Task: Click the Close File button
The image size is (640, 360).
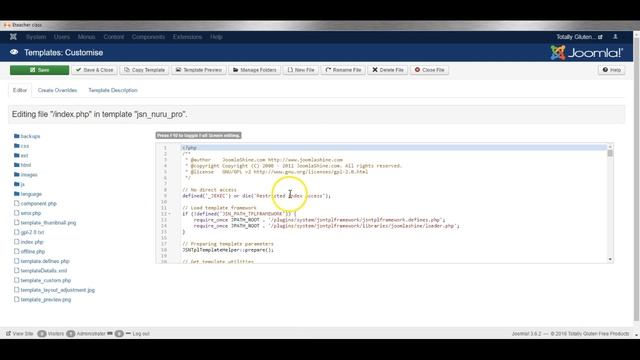Action: [x=429, y=70]
